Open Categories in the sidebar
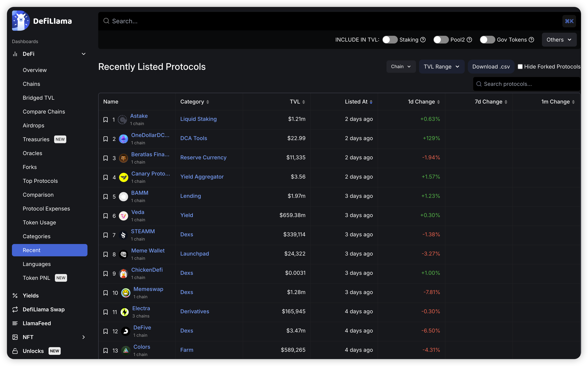 click(x=37, y=236)
